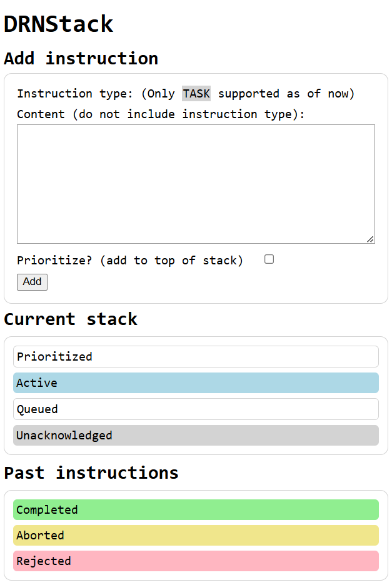This screenshot has height=585, width=392.
Task: Expand the Rejected instructions section
Action: click(x=196, y=561)
